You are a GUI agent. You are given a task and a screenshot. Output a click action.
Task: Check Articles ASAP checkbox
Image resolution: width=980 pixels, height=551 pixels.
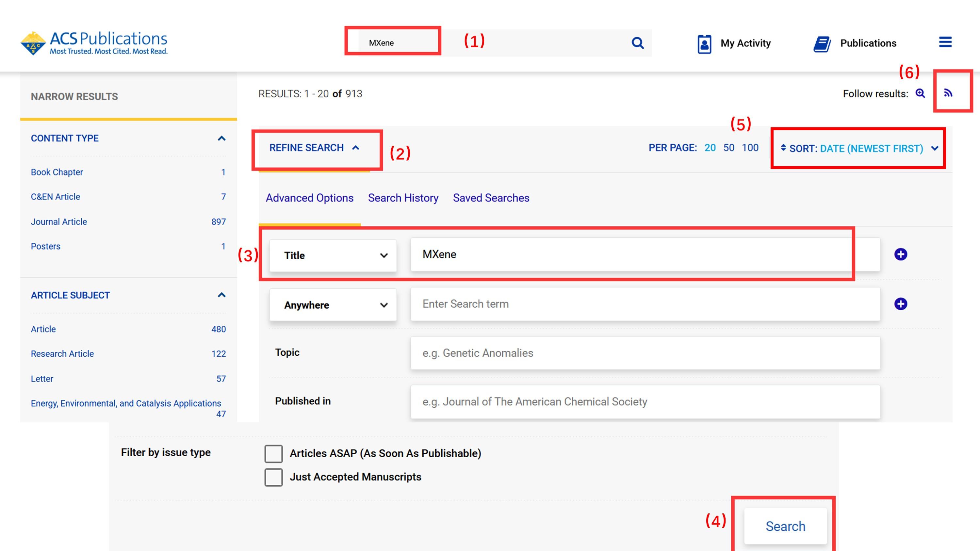click(x=273, y=454)
